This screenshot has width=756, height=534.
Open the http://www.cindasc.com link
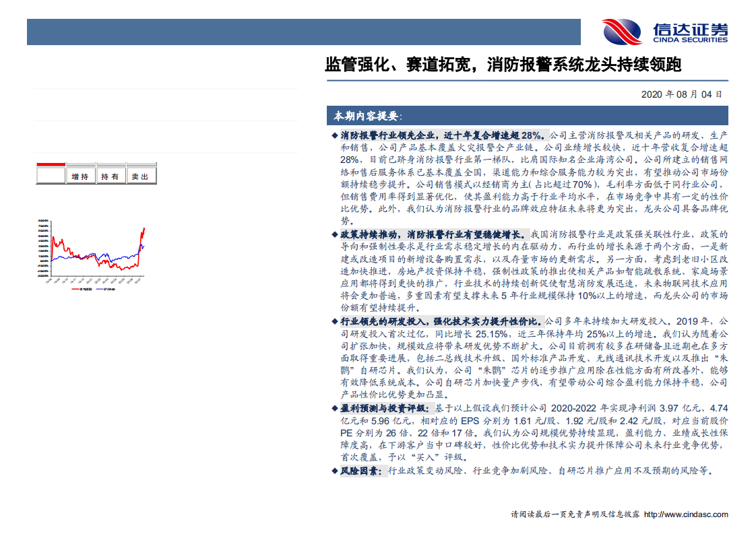click(686, 514)
